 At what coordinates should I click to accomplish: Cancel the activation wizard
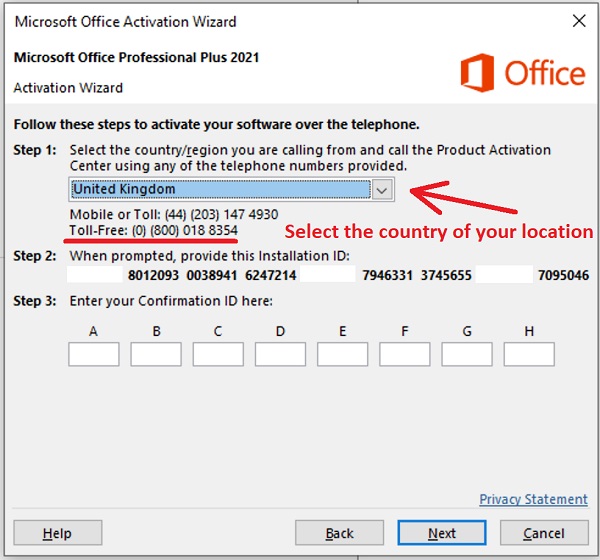pyautogui.click(x=543, y=533)
